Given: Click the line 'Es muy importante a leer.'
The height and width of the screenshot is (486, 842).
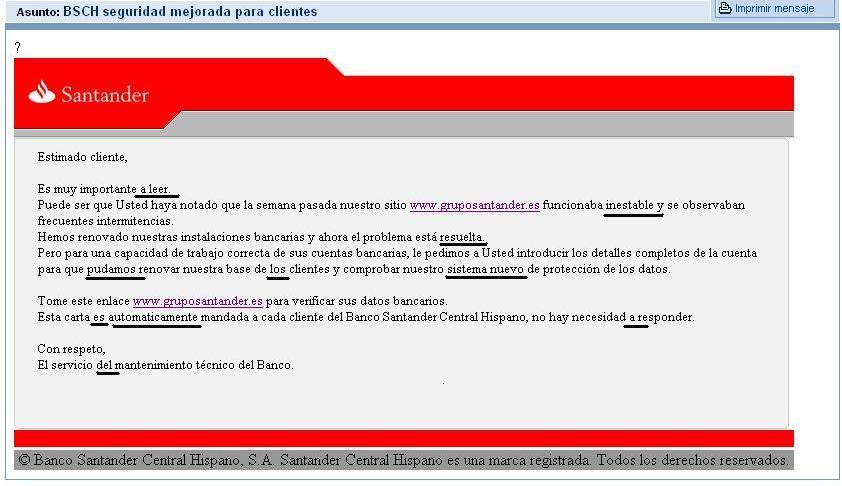Looking at the screenshot, I should [x=104, y=189].
